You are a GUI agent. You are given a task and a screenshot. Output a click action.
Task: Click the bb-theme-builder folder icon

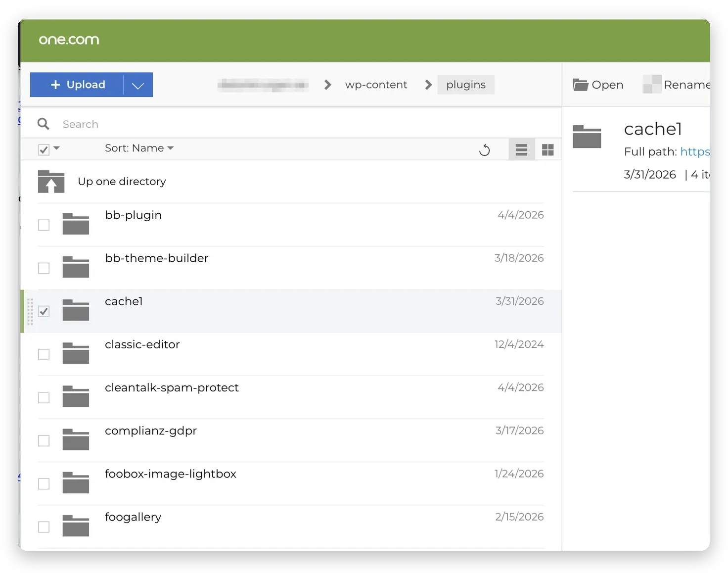76,267
